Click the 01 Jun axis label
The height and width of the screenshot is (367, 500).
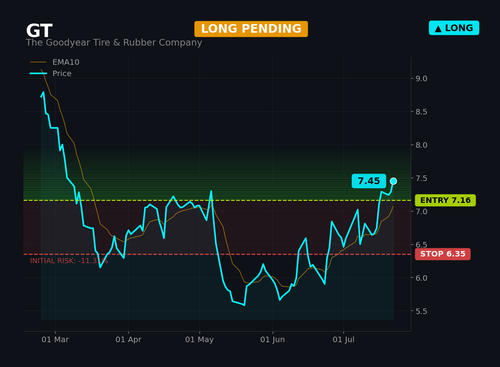point(273,340)
